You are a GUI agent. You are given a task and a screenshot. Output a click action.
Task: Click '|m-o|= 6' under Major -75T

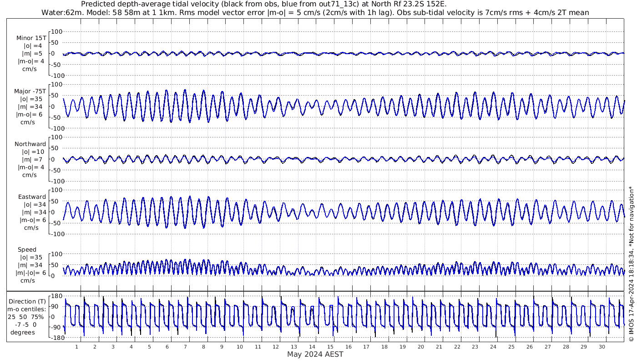click(30, 114)
